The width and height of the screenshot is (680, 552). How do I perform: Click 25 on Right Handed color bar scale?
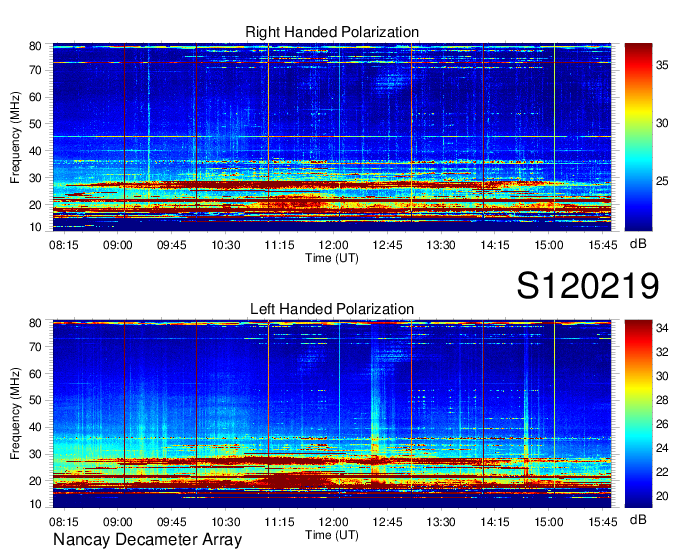[x=662, y=181]
